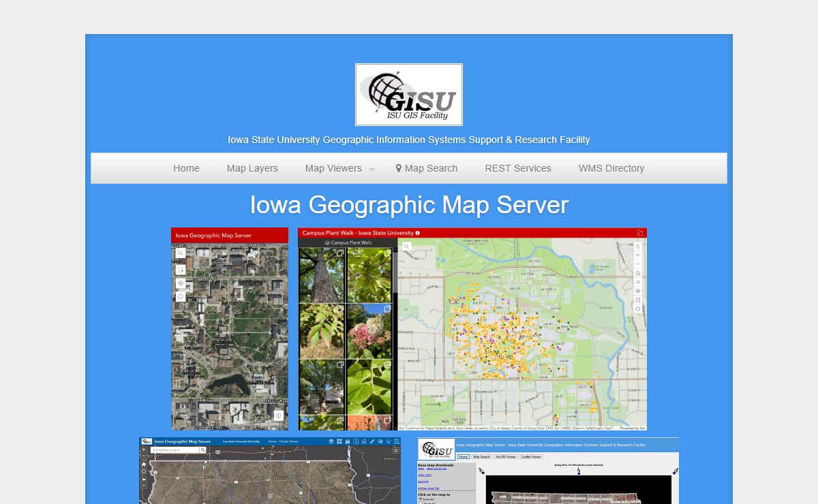Open the blue-header Iowa Geographic Map Server screenshot
The width and height of the screenshot is (818, 504).
point(270,471)
